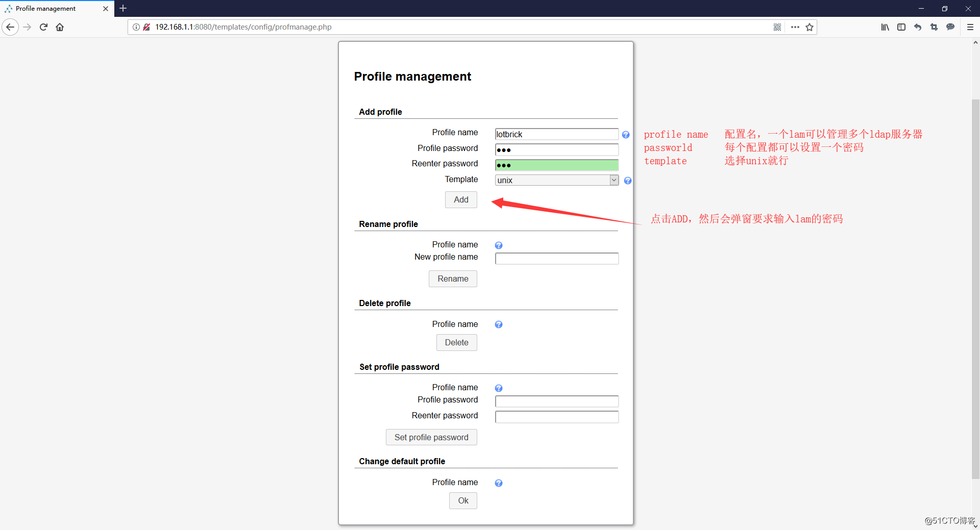Show help for Template field

pyautogui.click(x=628, y=181)
